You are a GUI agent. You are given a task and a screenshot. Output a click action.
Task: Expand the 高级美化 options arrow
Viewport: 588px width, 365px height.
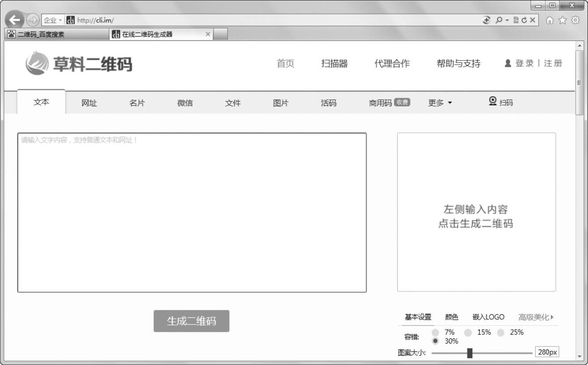point(552,317)
